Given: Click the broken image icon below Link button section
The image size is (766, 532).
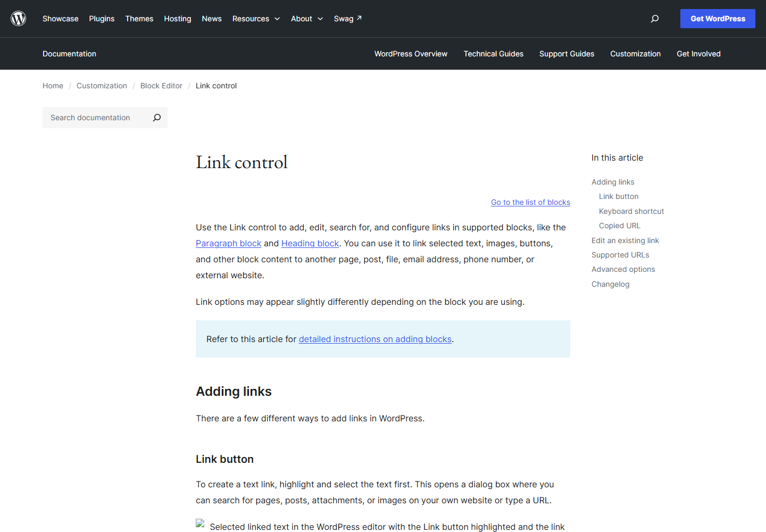Looking at the screenshot, I should click(x=200, y=523).
